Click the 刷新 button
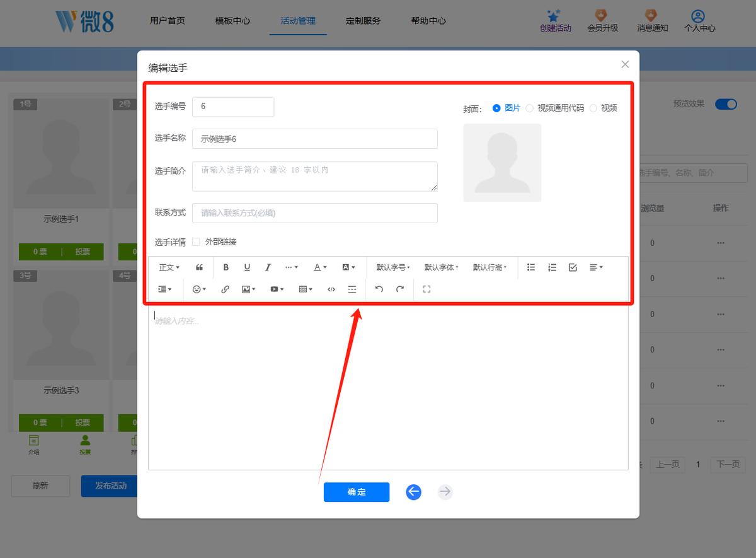This screenshot has width=756, height=558. (x=40, y=486)
